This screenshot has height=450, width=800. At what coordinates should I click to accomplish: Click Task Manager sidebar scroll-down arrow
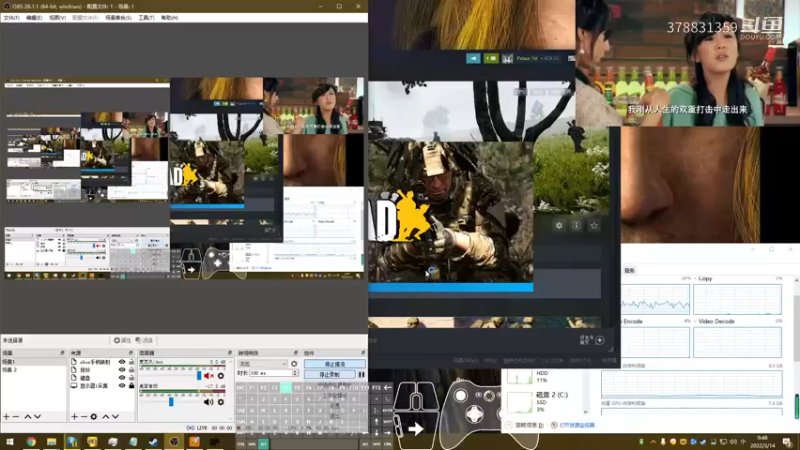click(x=585, y=412)
